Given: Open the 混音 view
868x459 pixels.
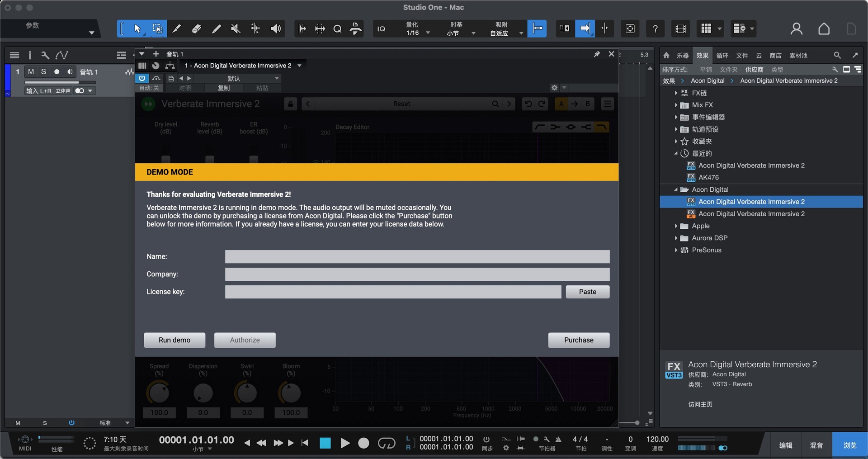Looking at the screenshot, I should pos(816,445).
